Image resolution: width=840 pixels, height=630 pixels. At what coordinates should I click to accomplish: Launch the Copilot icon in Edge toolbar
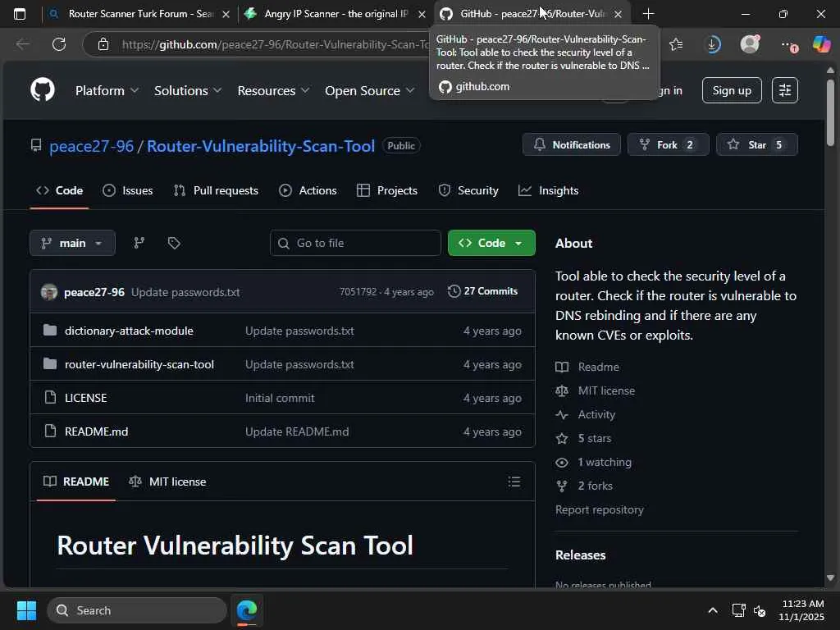coord(821,44)
